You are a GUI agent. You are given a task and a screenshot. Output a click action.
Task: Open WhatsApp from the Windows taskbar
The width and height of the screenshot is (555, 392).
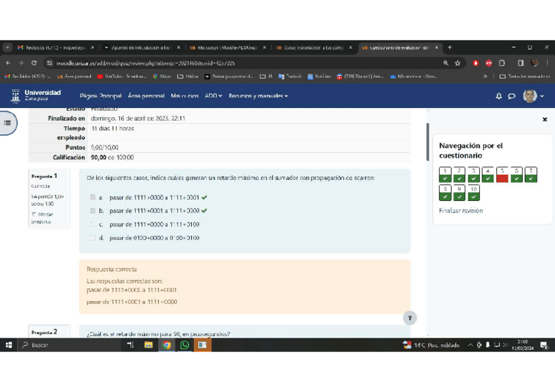185,345
